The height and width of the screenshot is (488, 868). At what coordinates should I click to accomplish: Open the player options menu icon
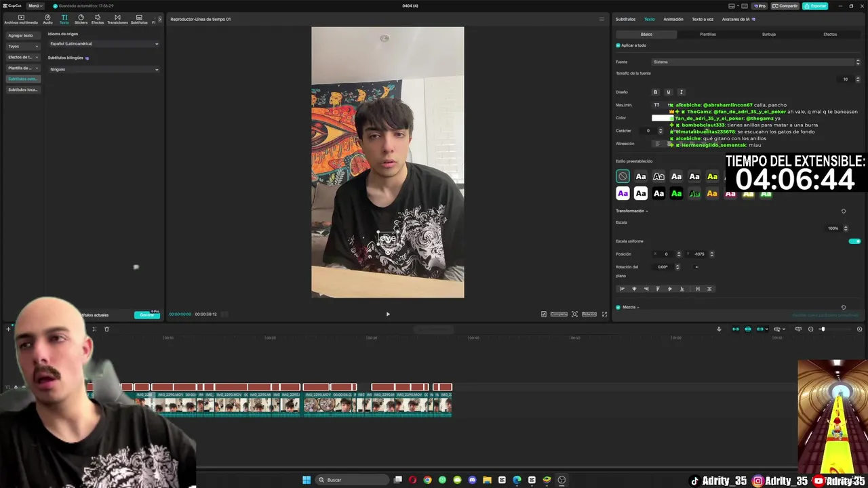(601, 19)
